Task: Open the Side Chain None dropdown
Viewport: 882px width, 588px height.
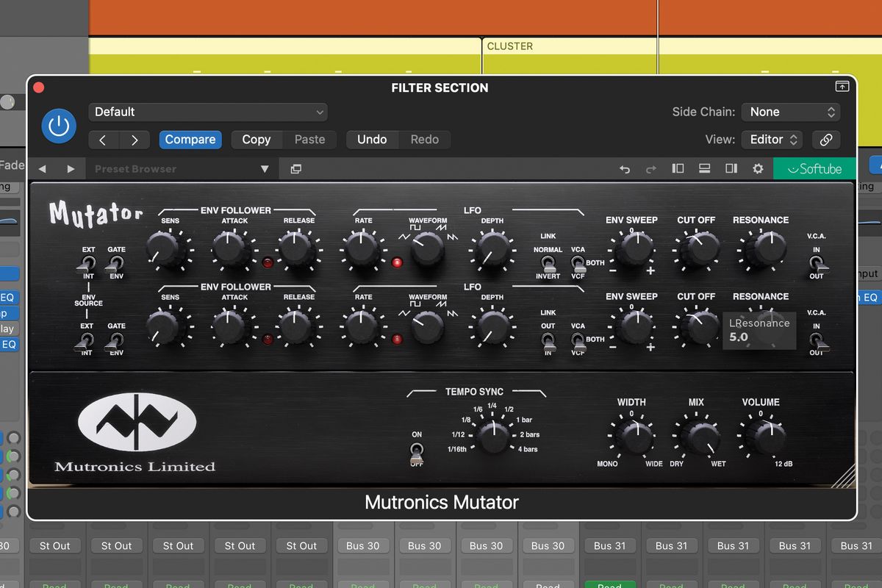Action: pos(791,112)
